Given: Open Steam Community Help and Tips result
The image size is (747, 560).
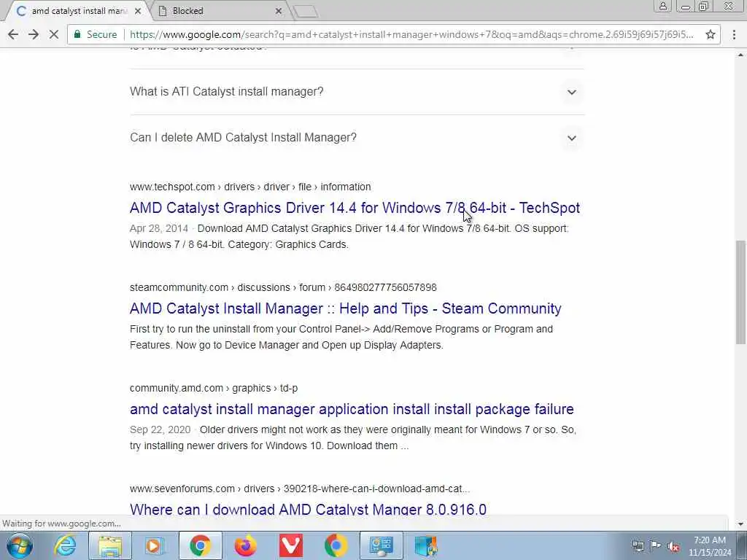Looking at the screenshot, I should [x=345, y=308].
